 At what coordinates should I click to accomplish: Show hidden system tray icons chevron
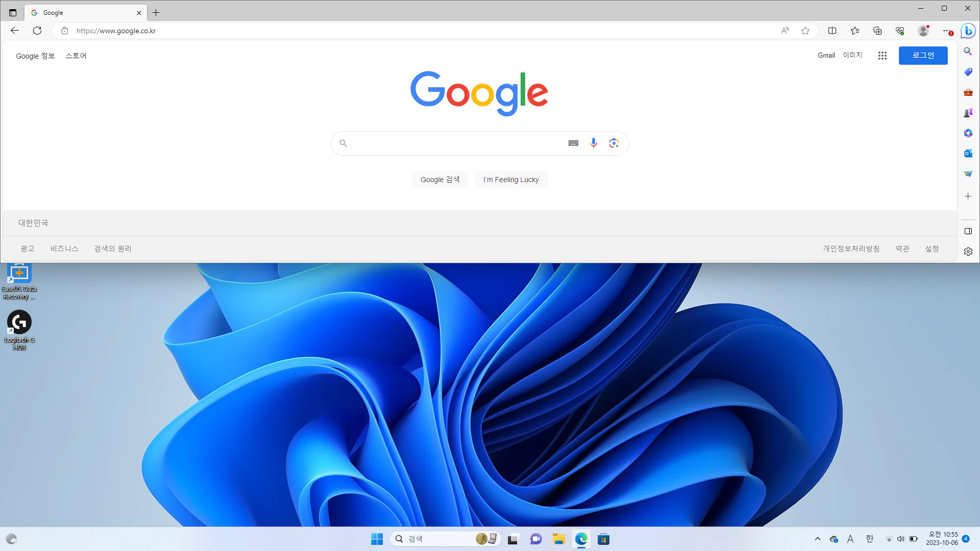tap(818, 539)
